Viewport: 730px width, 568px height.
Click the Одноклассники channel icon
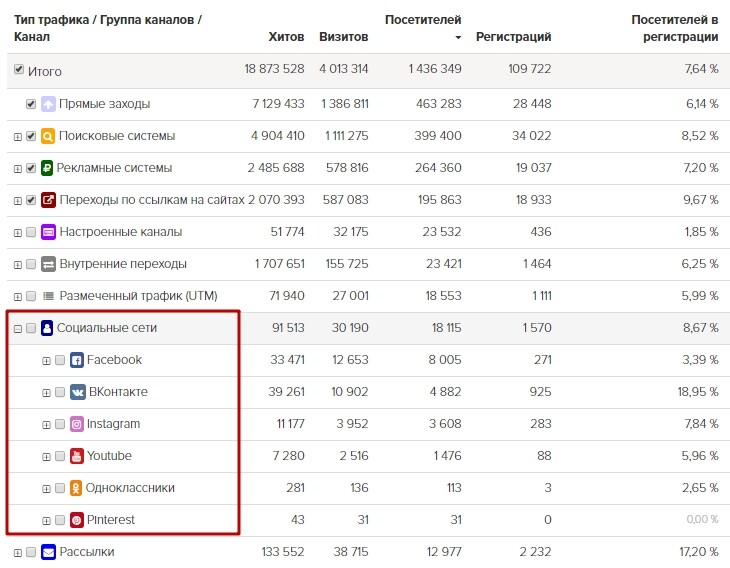click(x=77, y=488)
